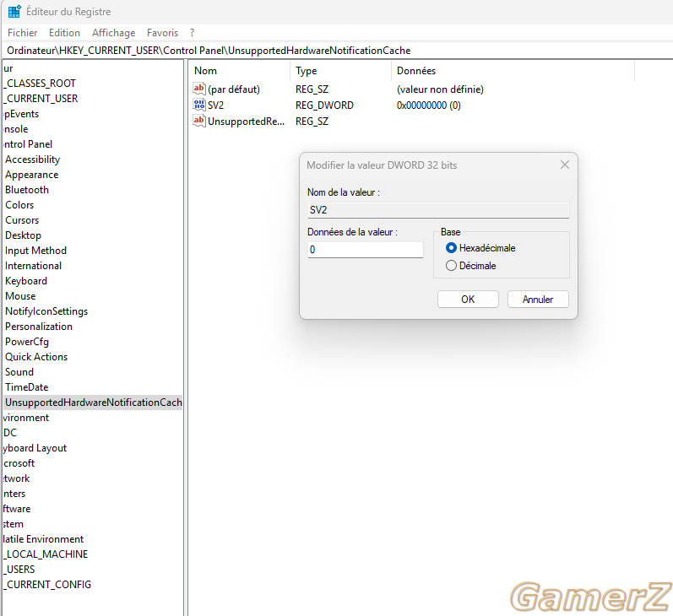This screenshot has width=673, height=616.
Task: Select the HKEY_LOCAL_MACHINE hive
Action: (46, 554)
